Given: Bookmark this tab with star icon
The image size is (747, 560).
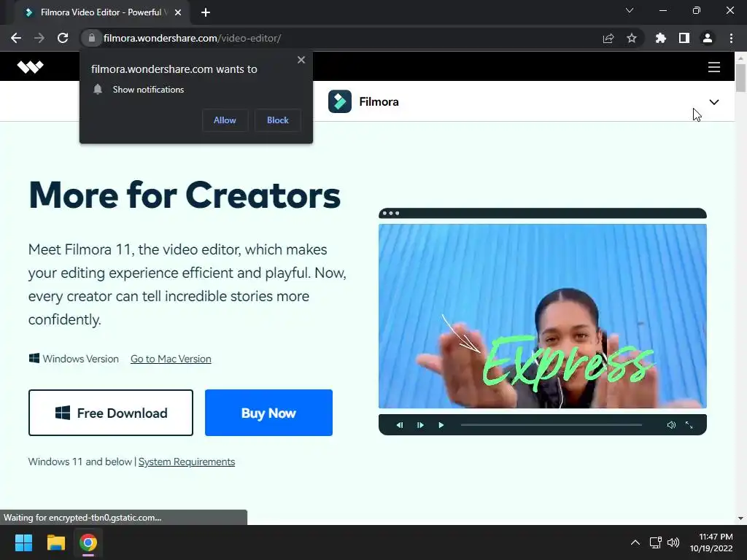Looking at the screenshot, I should point(632,38).
